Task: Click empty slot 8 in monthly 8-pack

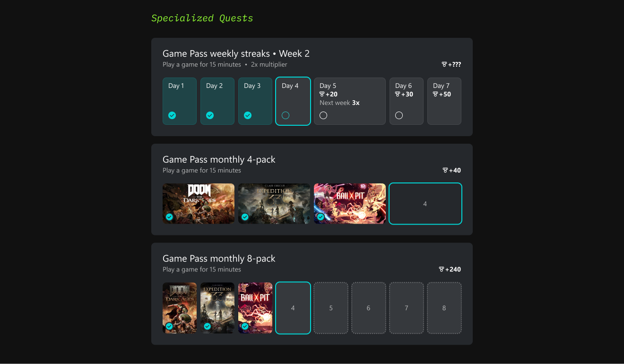Action: (444, 308)
